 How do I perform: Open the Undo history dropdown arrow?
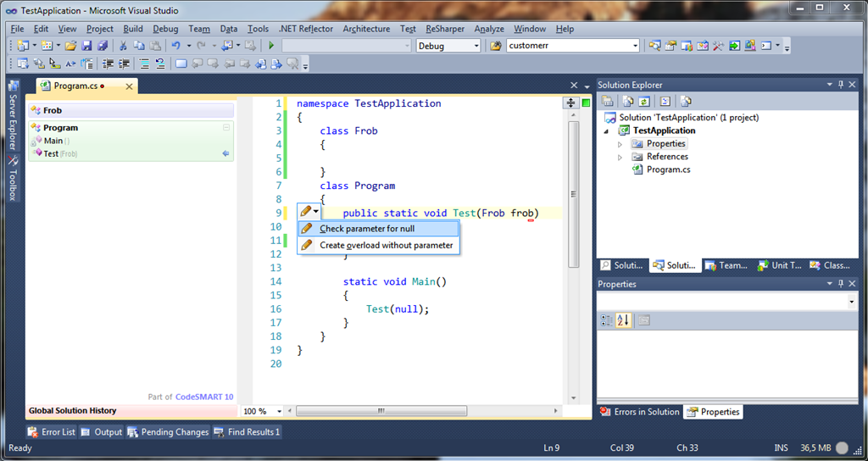coord(189,46)
